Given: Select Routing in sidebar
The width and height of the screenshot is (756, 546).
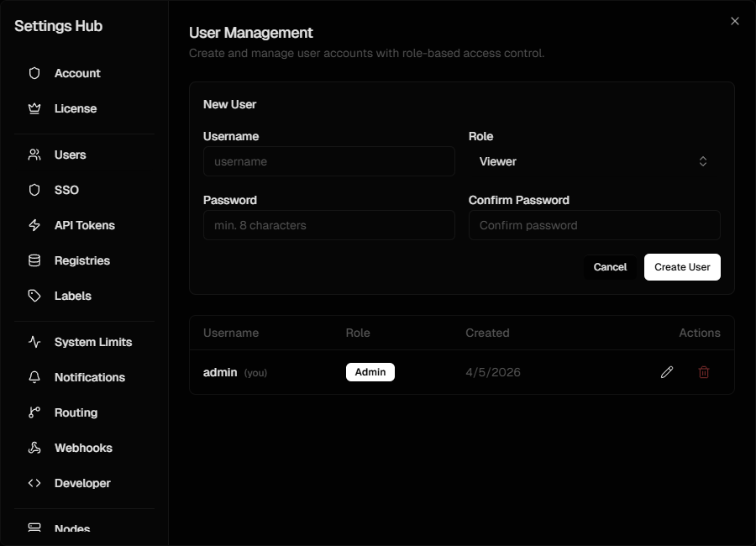Looking at the screenshot, I should 84,412.
